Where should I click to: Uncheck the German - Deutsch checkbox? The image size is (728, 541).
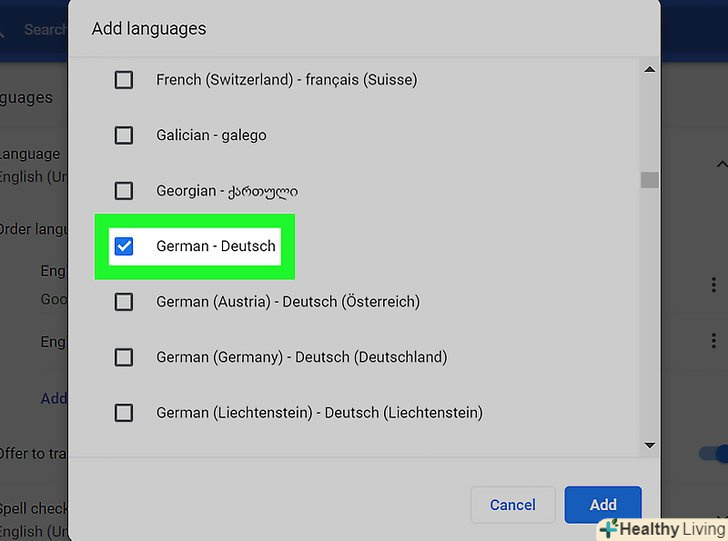tap(124, 246)
